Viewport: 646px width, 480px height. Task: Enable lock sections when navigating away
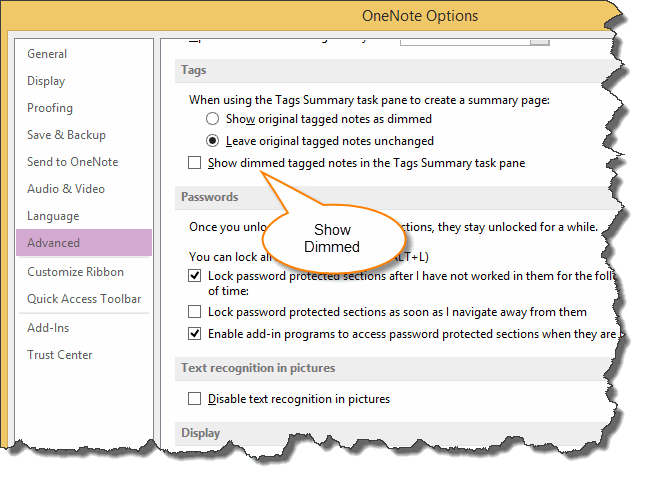coord(194,311)
